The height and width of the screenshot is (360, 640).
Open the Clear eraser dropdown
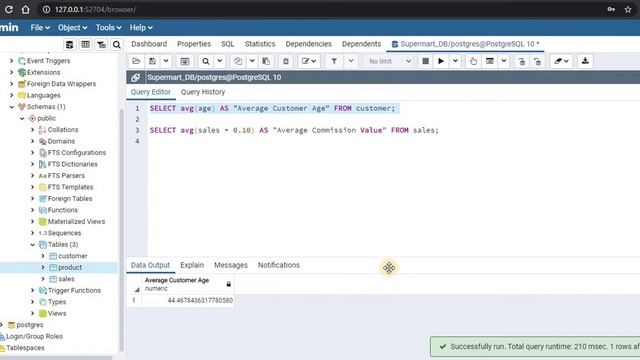tap(561, 61)
